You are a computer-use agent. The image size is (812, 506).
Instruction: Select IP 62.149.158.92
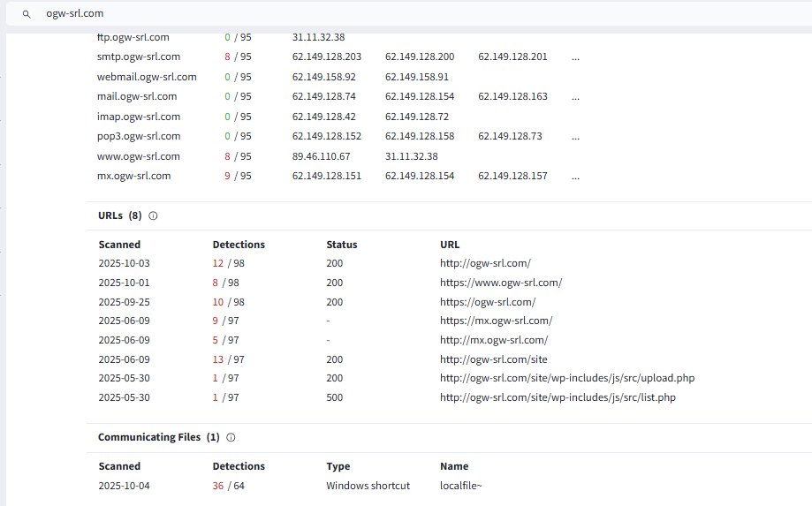pos(323,77)
